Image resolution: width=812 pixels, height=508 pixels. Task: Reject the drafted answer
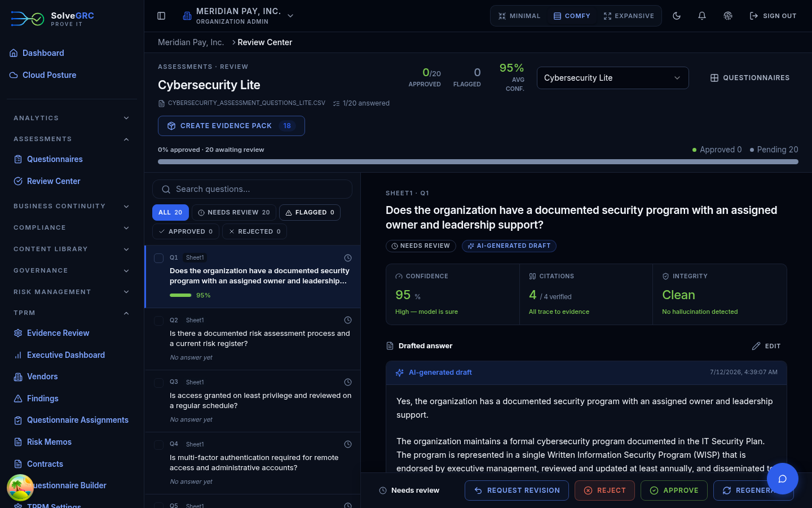pyautogui.click(x=604, y=491)
